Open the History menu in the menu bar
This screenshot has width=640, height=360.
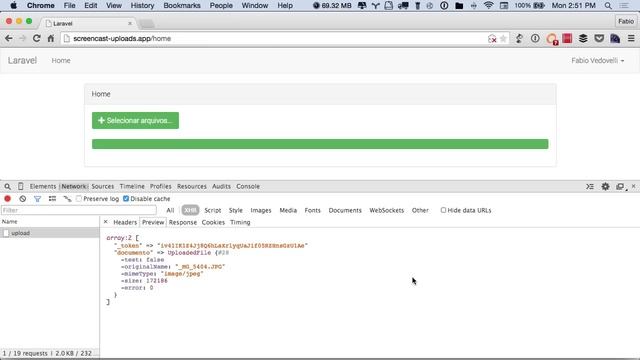coord(142,6)
